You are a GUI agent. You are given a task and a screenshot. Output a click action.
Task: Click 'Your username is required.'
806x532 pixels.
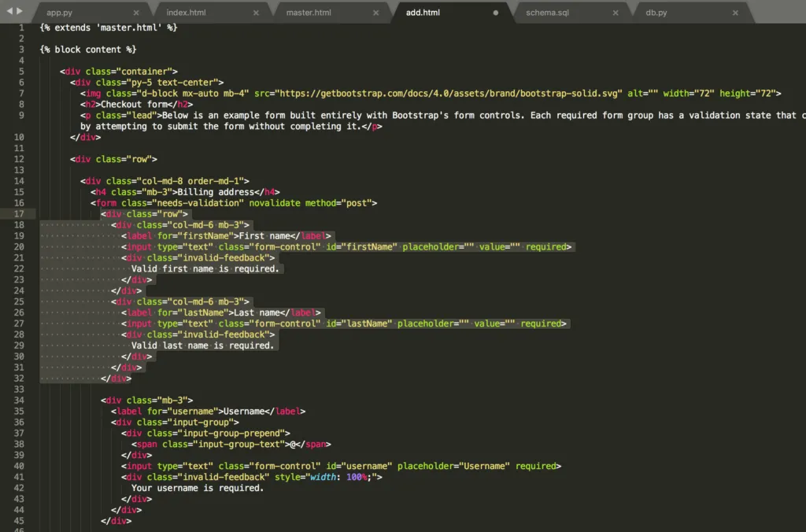tap(198, 488)
